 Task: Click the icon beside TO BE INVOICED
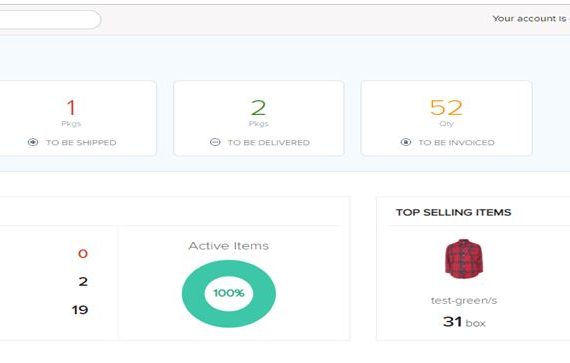pos(406,142)
